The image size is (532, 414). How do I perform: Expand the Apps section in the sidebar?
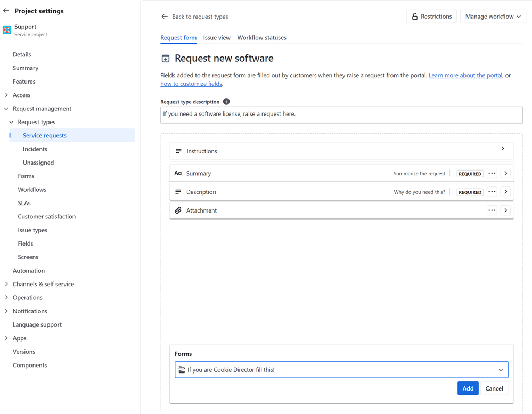click(6, 338)
